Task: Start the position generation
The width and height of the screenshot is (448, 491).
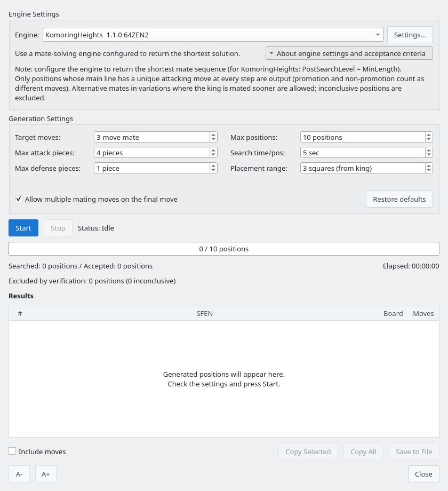Action: 23,228
